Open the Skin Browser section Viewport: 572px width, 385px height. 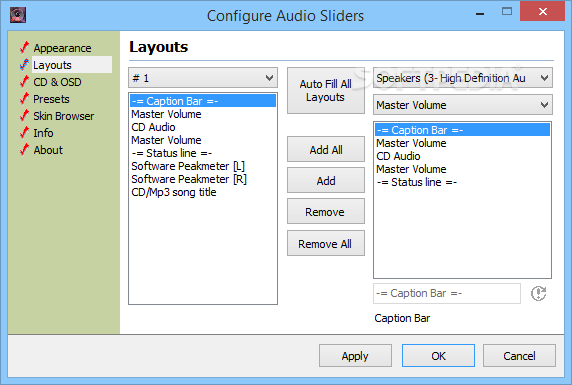coord(63,116)
